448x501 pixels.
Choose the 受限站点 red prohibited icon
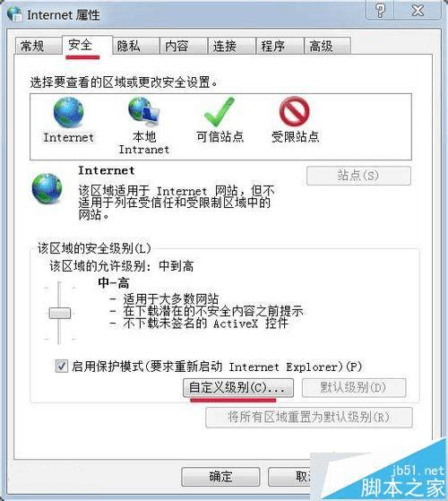tap(295, 111)
